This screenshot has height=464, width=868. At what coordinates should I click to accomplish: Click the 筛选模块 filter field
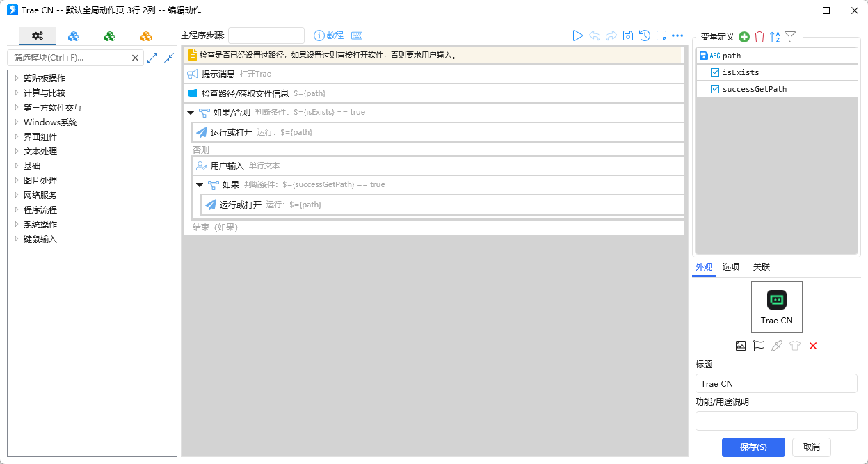68,58
